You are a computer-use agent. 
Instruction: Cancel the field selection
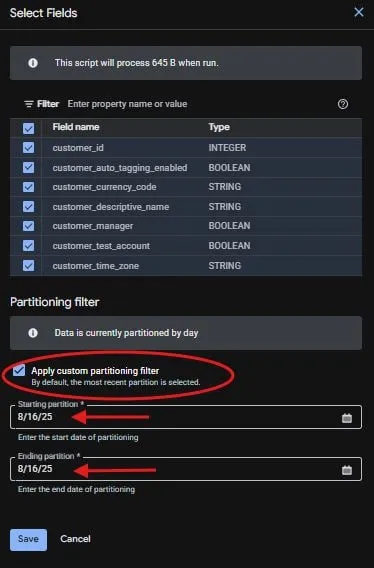click(x=75, y=539)
